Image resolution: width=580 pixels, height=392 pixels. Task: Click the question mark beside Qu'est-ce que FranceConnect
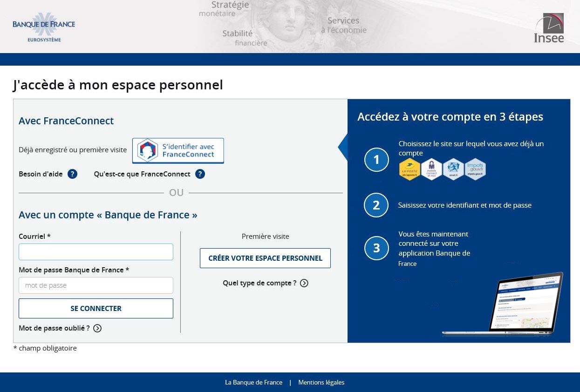point(200,174)
